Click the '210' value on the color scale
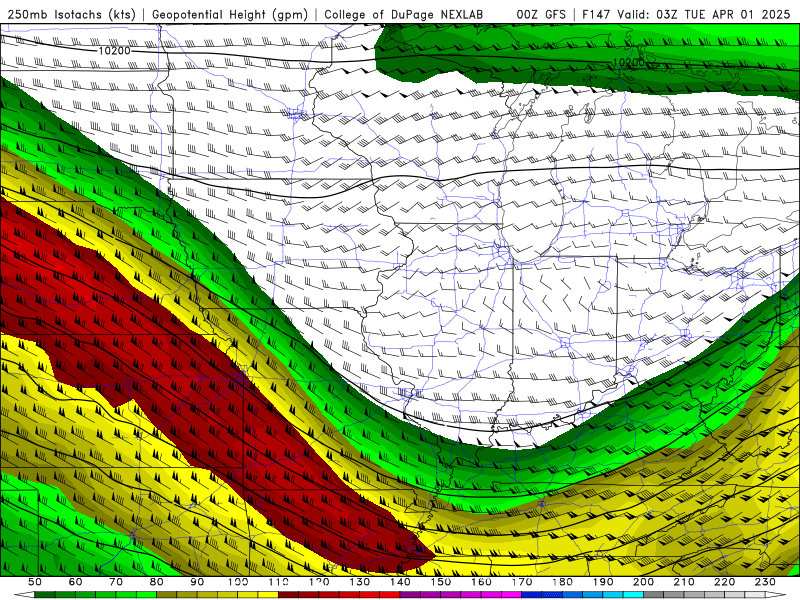 tap(684, 582)
